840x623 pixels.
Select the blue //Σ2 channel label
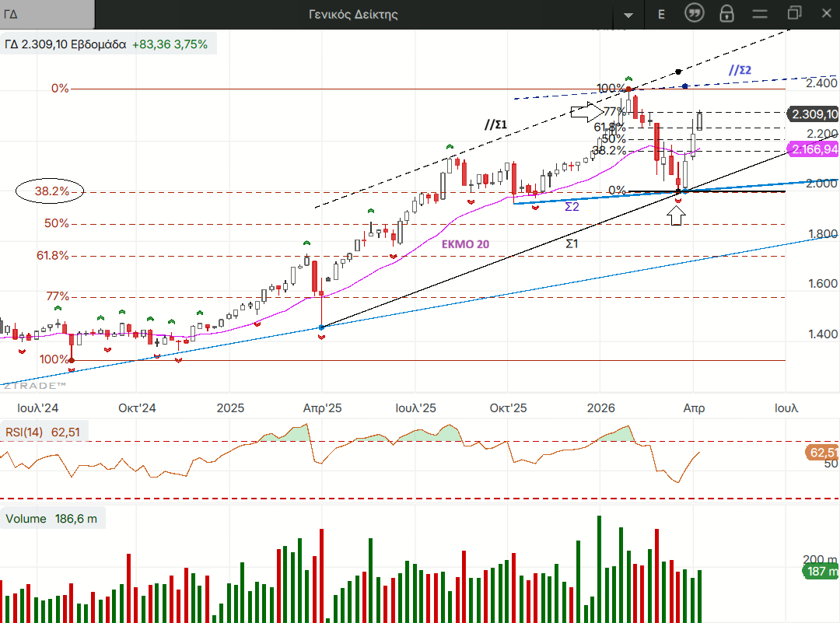tap(740, 70)
